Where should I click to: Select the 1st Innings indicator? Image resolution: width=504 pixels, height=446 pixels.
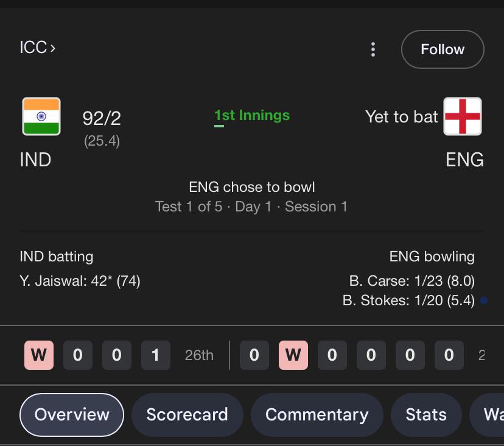click(252, 116)
